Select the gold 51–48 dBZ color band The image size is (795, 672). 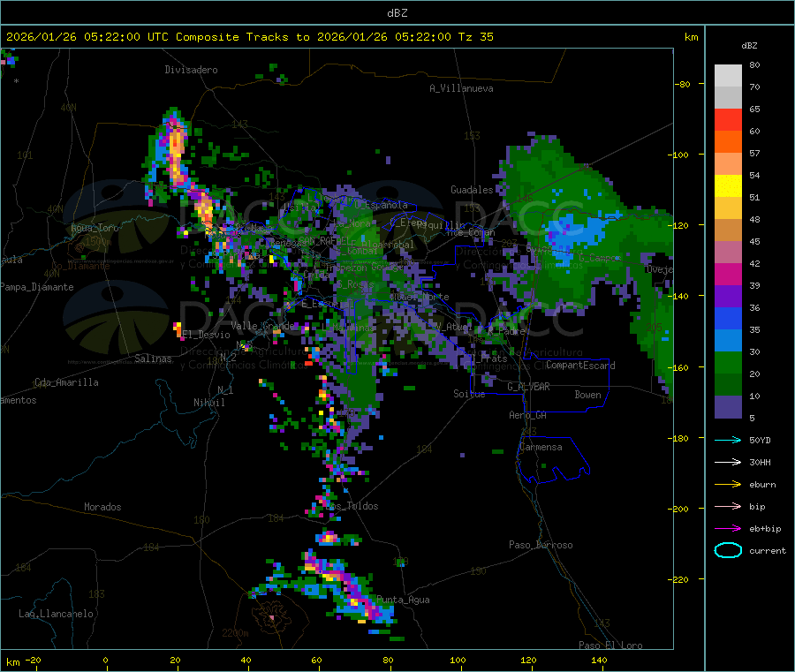point(728,208)
